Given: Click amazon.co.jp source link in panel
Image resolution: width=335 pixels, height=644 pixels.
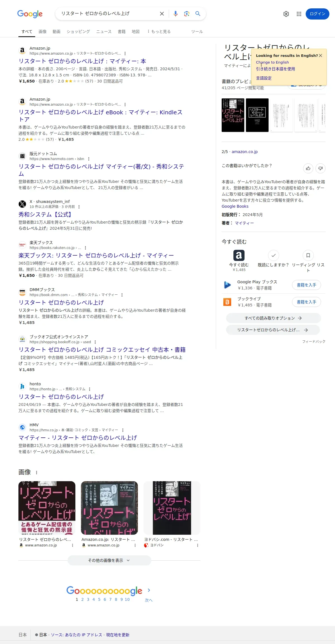Looking at the screenshot, I should [x=245, y=152].
